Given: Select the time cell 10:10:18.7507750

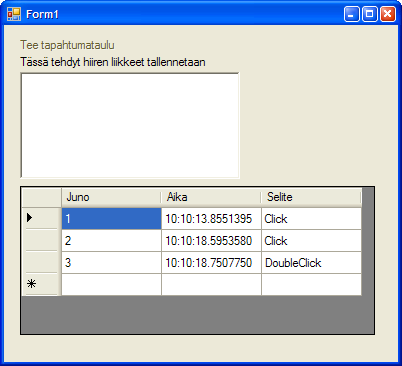Looking at the screenshot, I should [211, 263].
